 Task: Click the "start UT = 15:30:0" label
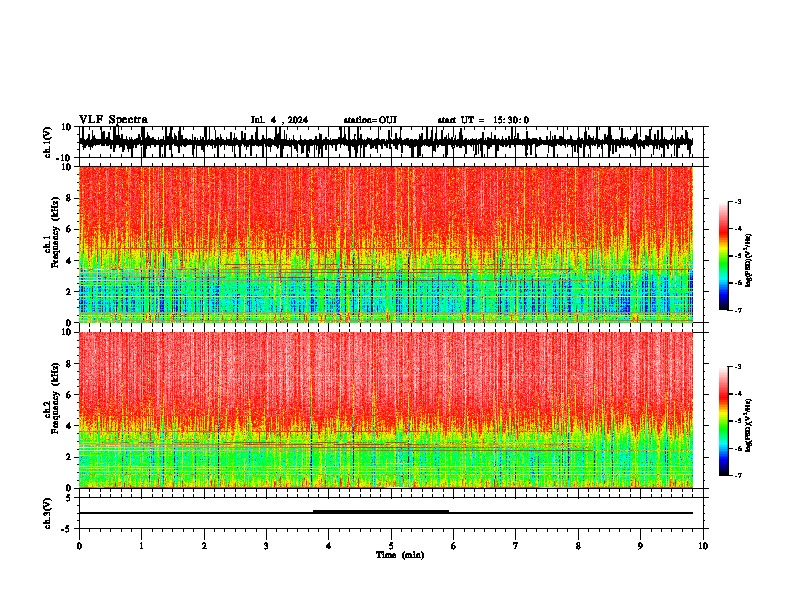pos(483,120)
